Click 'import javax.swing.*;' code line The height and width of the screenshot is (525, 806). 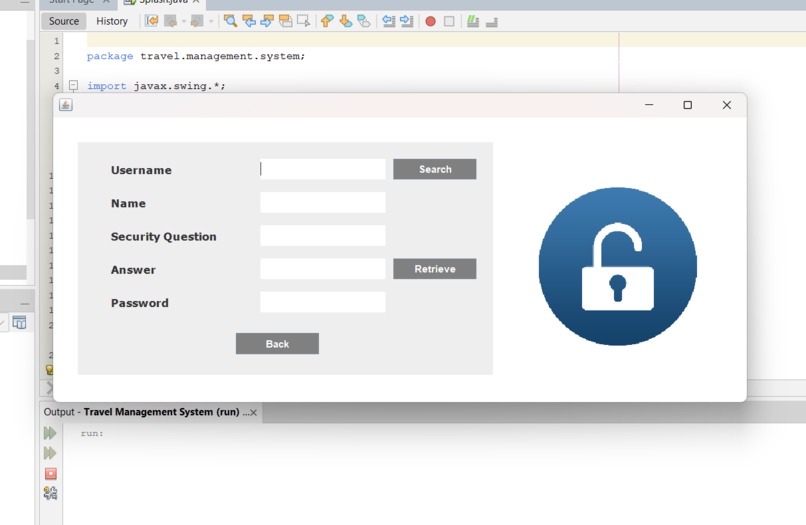156,86
